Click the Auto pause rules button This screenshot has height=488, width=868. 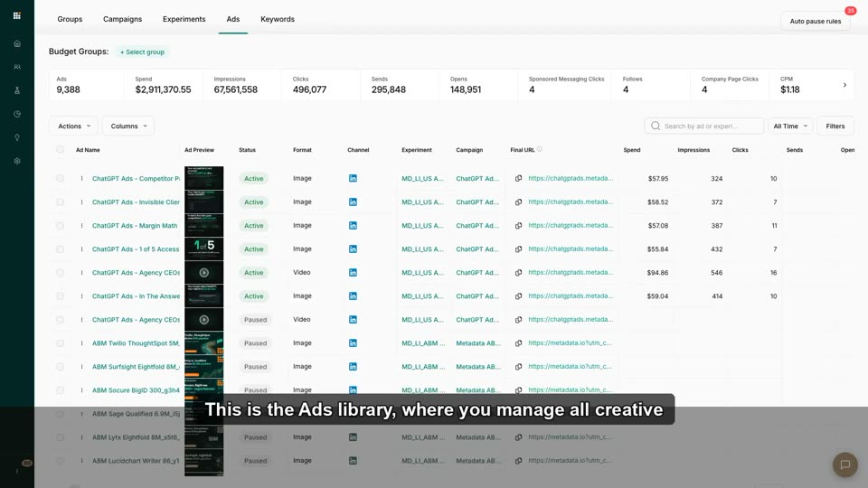(816, 21)
